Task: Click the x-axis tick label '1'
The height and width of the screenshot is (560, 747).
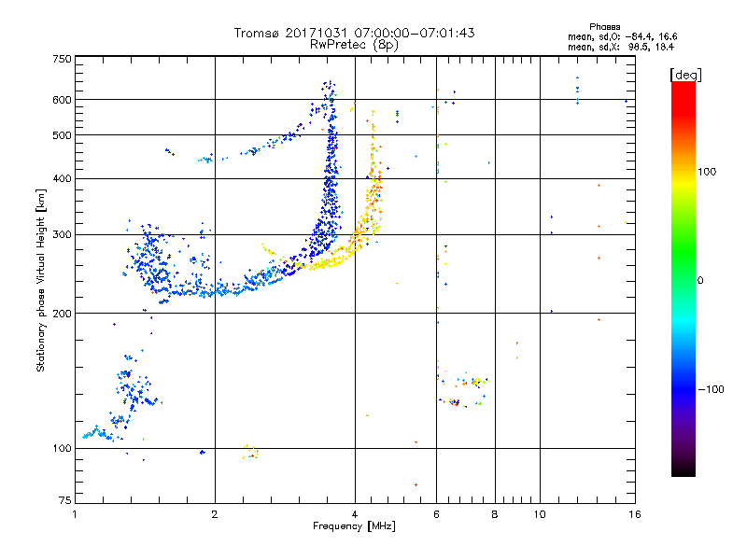Action: (x=75, y=514)
